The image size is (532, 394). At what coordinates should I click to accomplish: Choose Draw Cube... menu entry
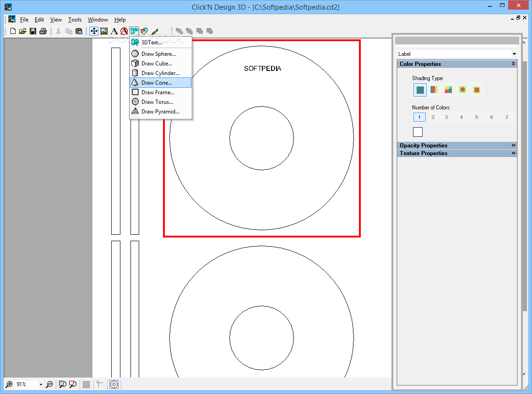(x=161, y=64)
